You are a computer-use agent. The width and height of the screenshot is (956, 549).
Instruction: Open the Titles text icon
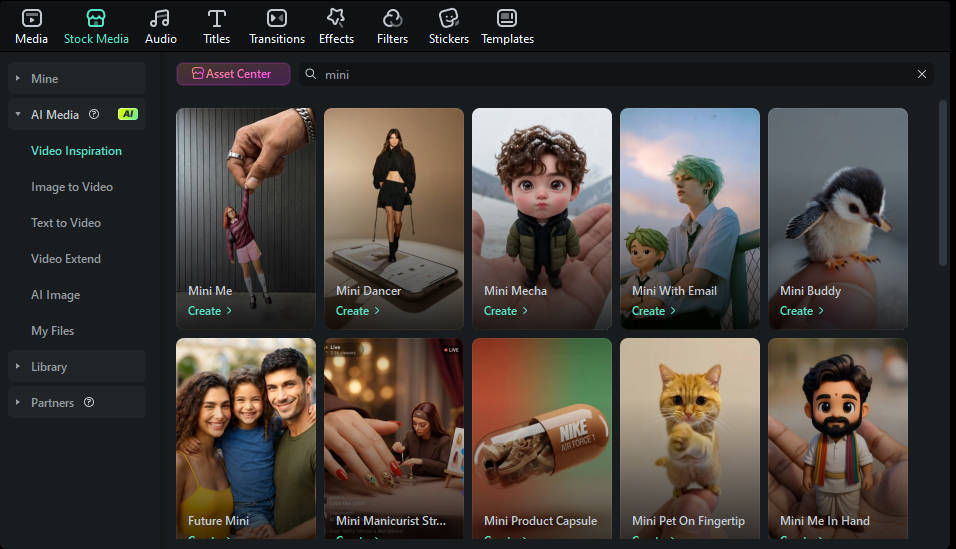coord(216,18)
